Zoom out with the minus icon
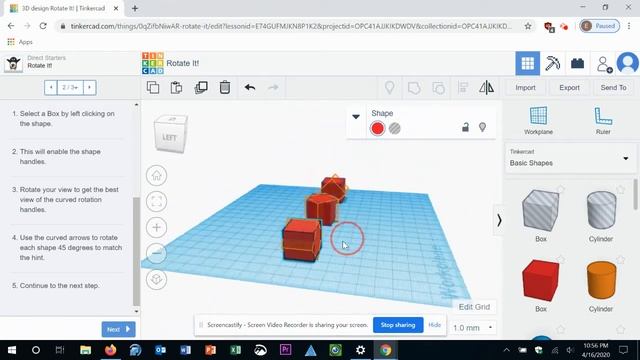The width and height of the screenshot is (640, 360). coord(156,253)
